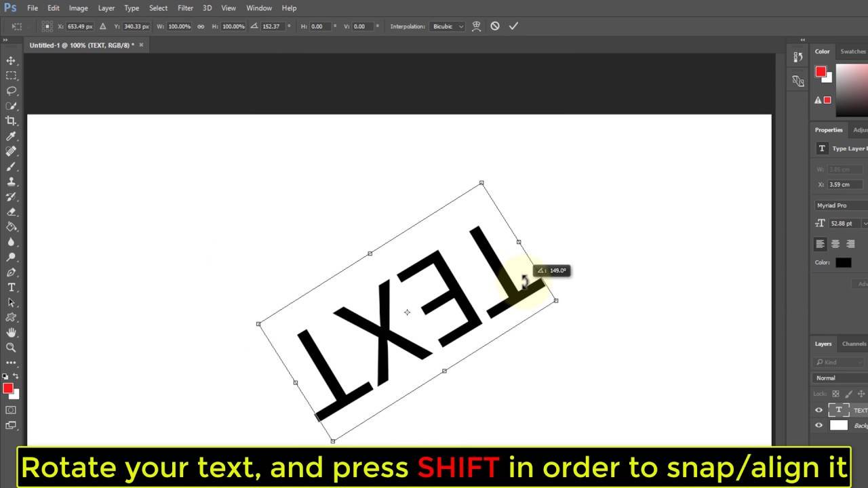Open the Myriad Pro font family dropdown
Screen dimensions: 868x488
pos(841,205)
